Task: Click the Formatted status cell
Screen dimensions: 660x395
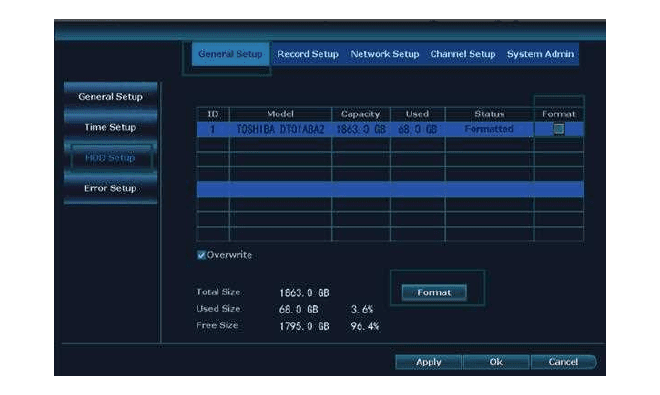Action: [x=489, y=129]
